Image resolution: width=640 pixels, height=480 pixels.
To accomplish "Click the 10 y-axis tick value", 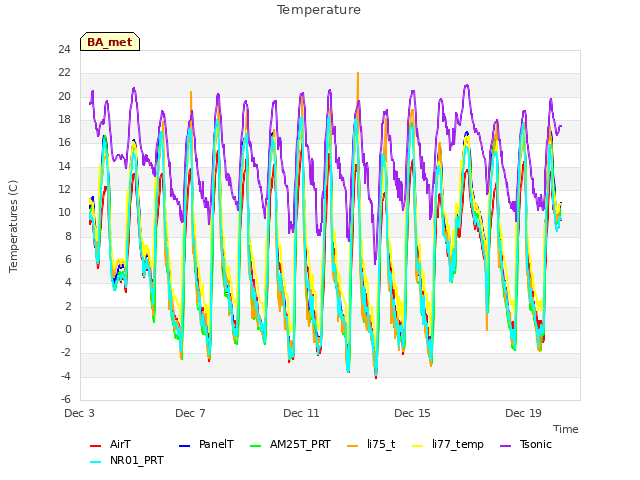I will click(64, 213).
